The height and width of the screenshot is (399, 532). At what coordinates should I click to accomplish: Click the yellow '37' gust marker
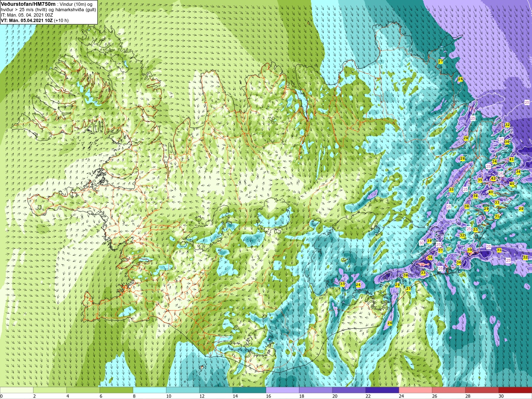[x=440, y=250]
